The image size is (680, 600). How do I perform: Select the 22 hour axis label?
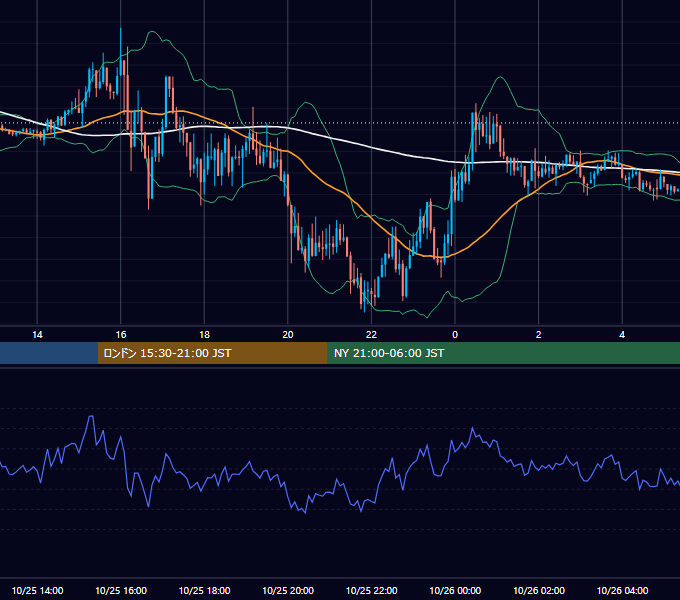tap(371, 335)
